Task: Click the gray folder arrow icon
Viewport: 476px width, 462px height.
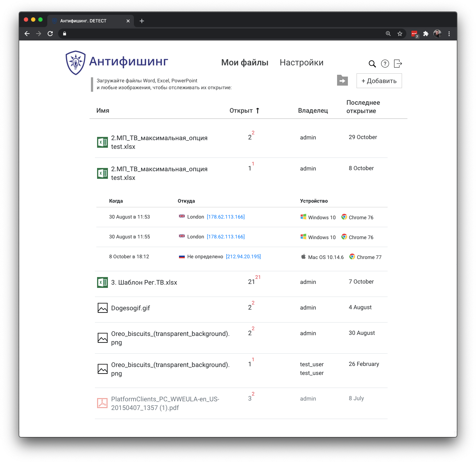Action: pyautogui.click(x=342, y=80)
